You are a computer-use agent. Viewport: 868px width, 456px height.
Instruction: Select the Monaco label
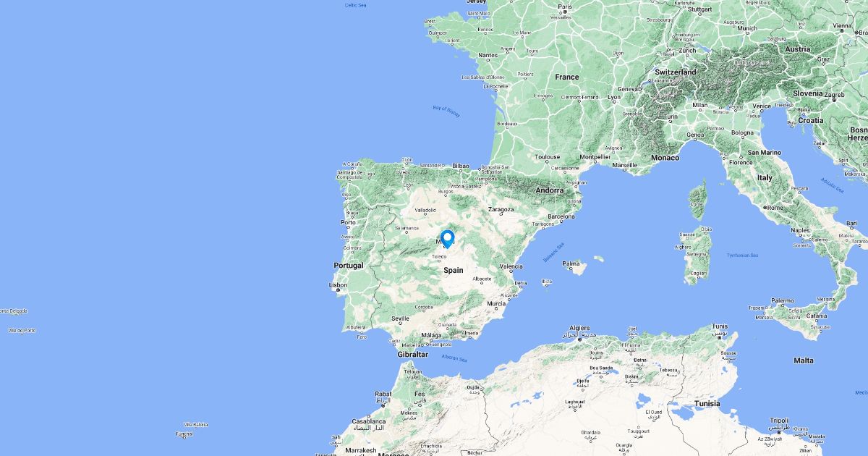[x=665, y=157]
